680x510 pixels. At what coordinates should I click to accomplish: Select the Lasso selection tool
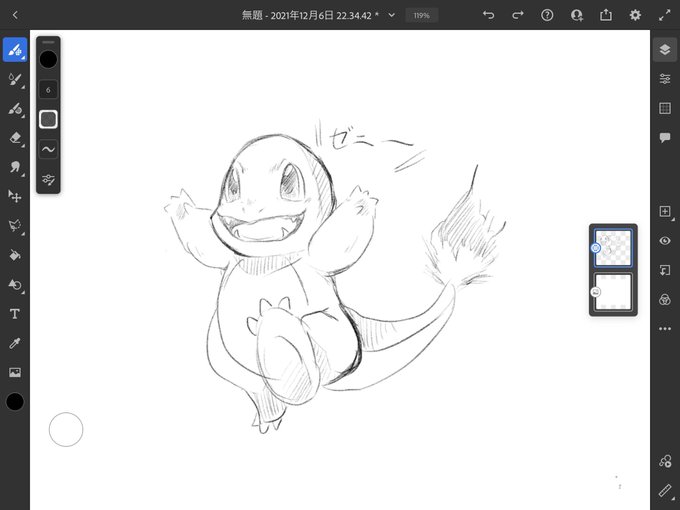tap(15, 226)
